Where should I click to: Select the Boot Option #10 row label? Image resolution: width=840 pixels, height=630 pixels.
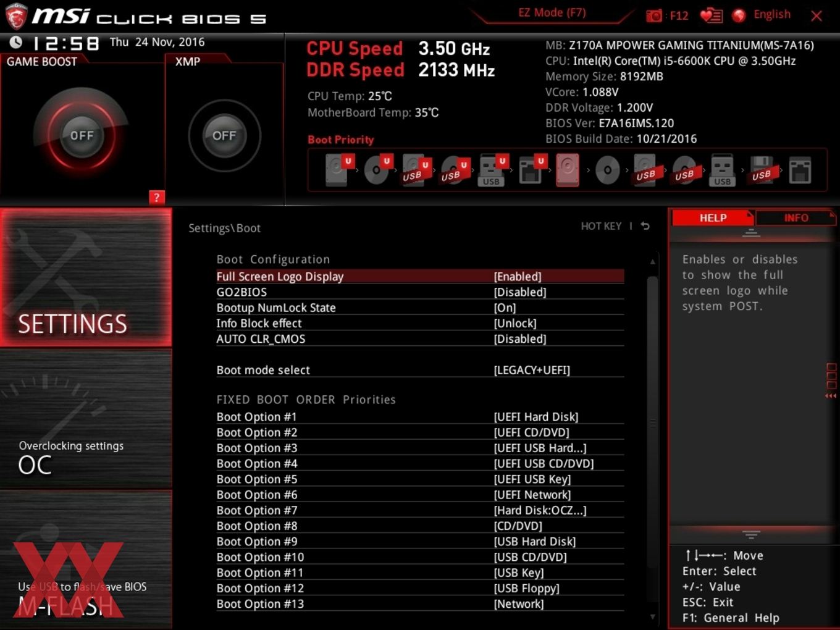coord(260,557)
